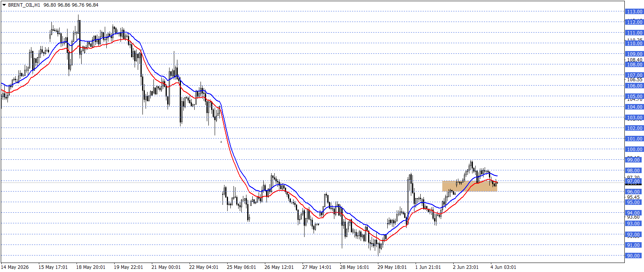The width and height of the screenshot is (644, 272).
Task: Click the 93.00 price level label
Action: tap(634, 224)
